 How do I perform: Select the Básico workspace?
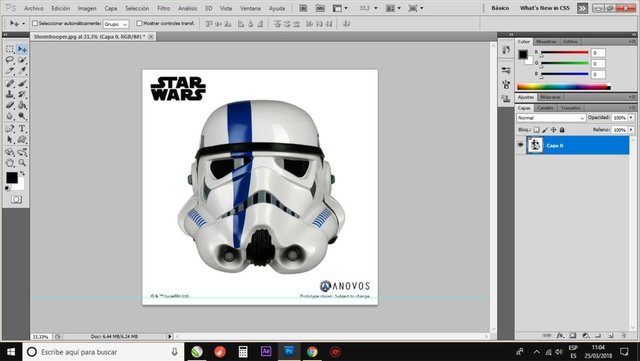click(500, 8)
